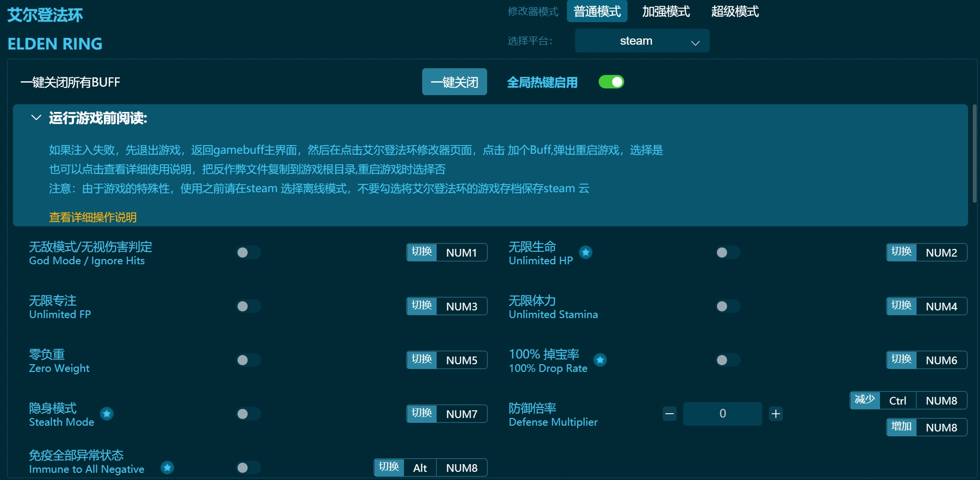The width and height of the screenshot is (980, 480).
Task: Click ELDEN RING title text
Action: 55,44
